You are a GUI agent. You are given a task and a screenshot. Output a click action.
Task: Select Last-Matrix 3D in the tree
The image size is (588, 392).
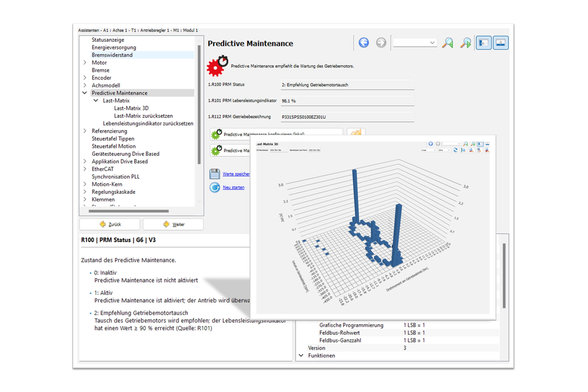[131, 108]
